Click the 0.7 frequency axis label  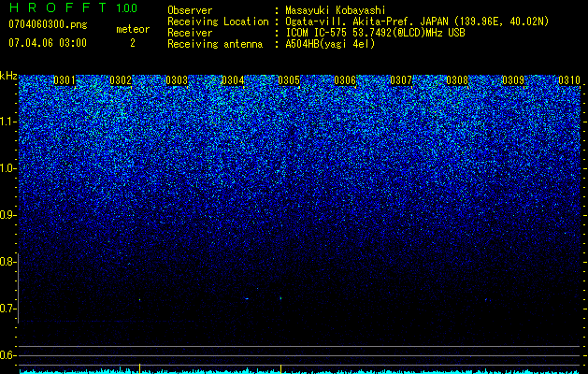coord(7,309)
